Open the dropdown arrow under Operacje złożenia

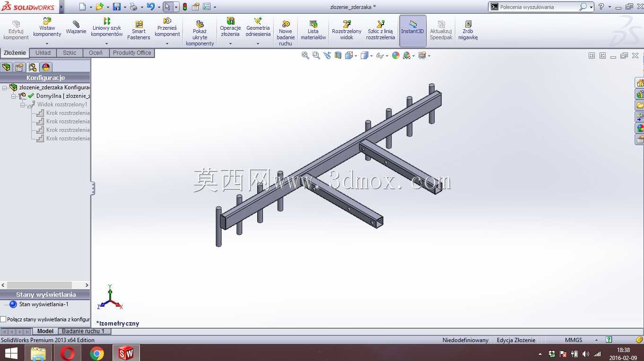230,44
